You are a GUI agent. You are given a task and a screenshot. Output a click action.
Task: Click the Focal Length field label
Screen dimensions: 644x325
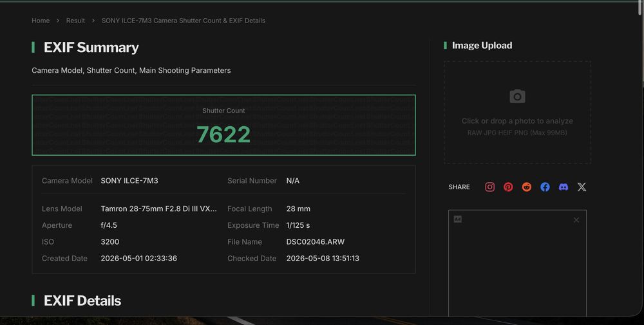pyautogui.click(x=250, y=209)
